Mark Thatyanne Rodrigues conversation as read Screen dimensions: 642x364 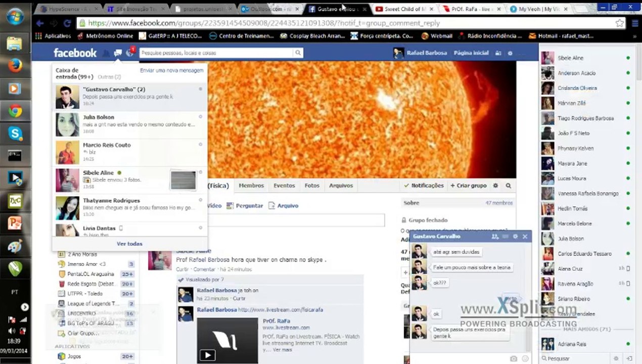click(x=200, y=200)
